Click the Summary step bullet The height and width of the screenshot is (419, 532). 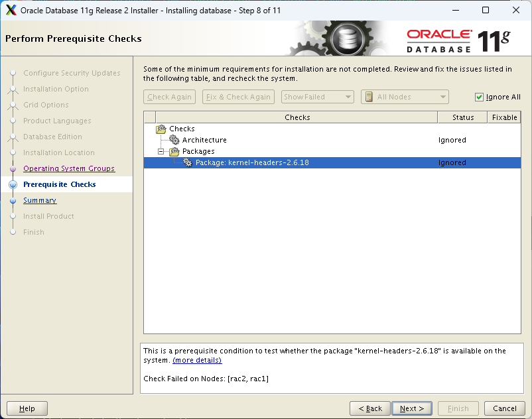(13, 200)
